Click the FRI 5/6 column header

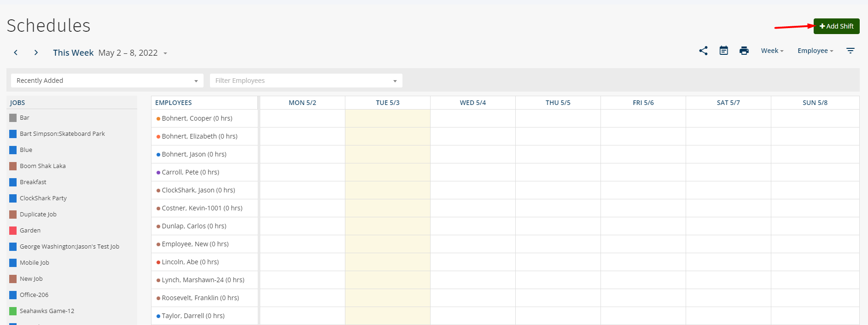coord(643,103)
